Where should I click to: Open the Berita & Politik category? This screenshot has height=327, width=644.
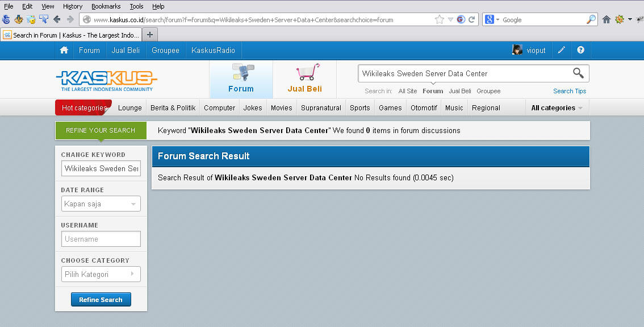coord(173,107)
